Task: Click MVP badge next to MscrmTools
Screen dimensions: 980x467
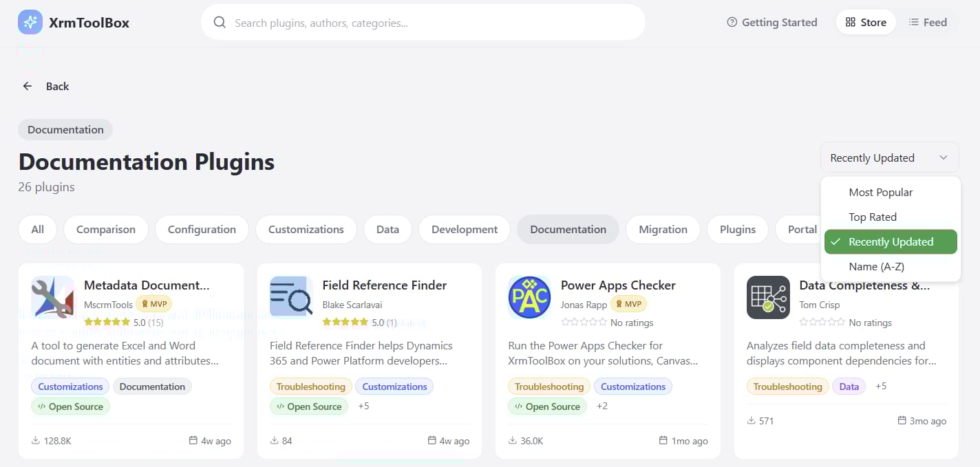Action: click(153, 304)
